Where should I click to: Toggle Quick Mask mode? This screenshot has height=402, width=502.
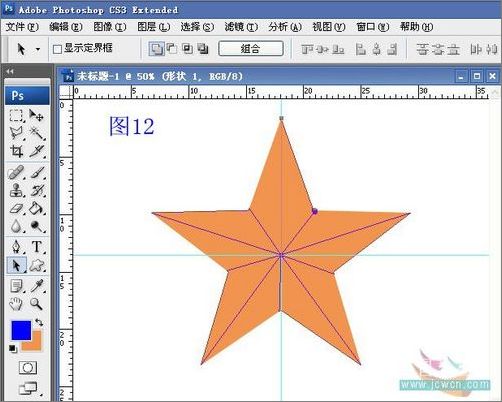[x=28, y=368]
